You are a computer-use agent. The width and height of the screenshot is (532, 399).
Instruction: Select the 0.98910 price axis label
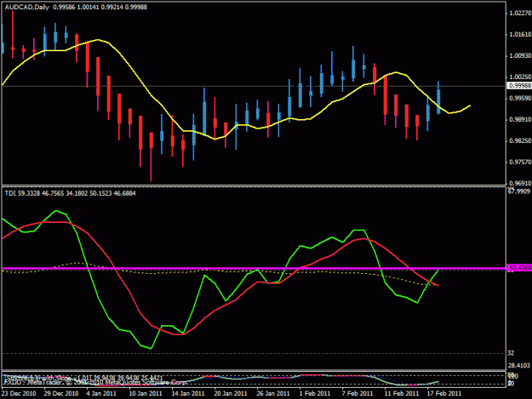520,120
